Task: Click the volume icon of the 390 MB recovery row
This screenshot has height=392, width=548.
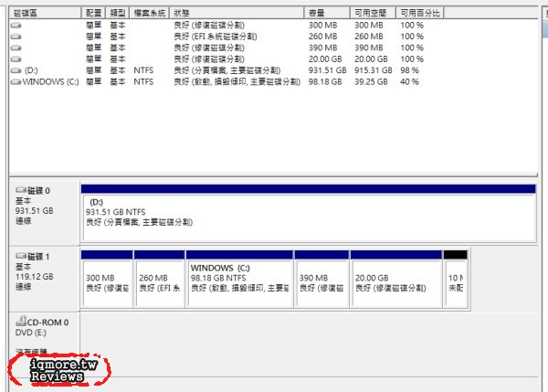Action: point(16,48)
